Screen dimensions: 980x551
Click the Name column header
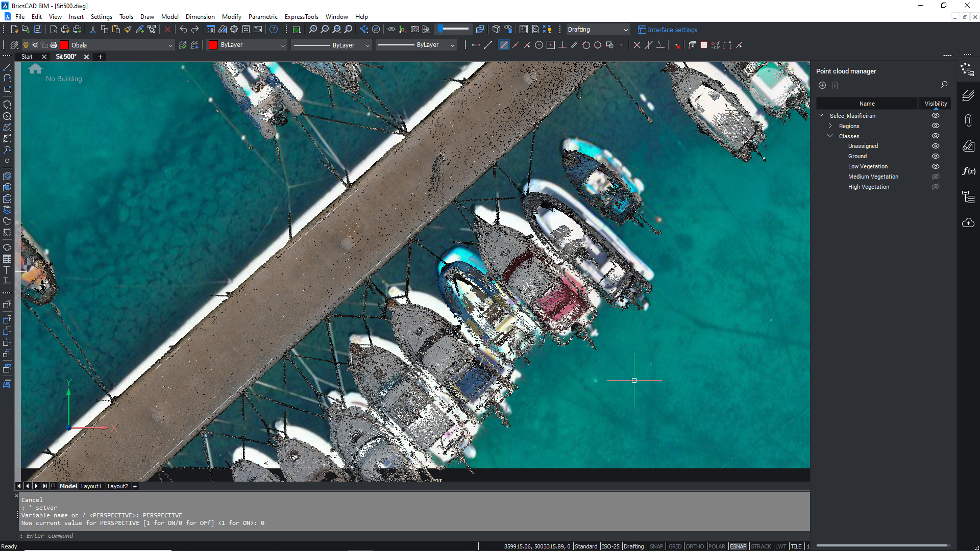tap(867, 104)
